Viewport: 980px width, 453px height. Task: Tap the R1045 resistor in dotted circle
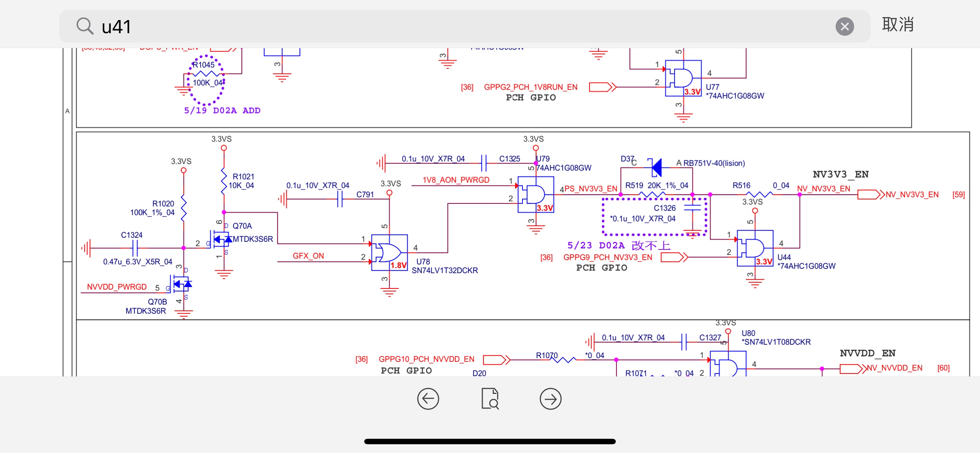206,73
